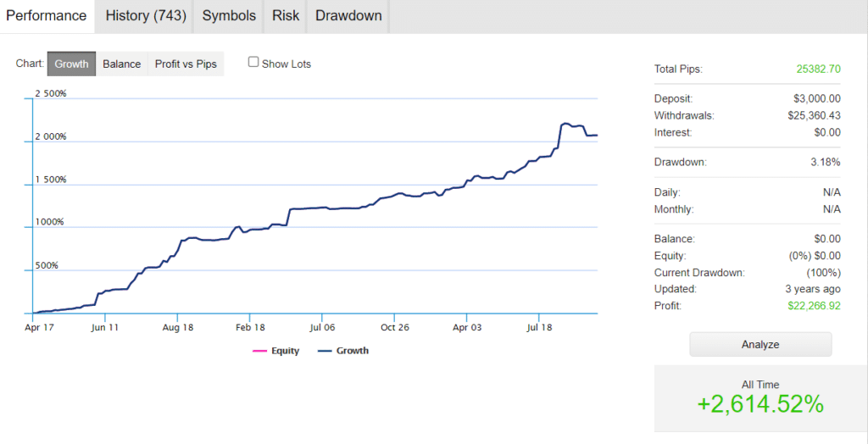The image size is (868, 444).
Task: Select the Growth chart view button
Action: tap(71, 64)
